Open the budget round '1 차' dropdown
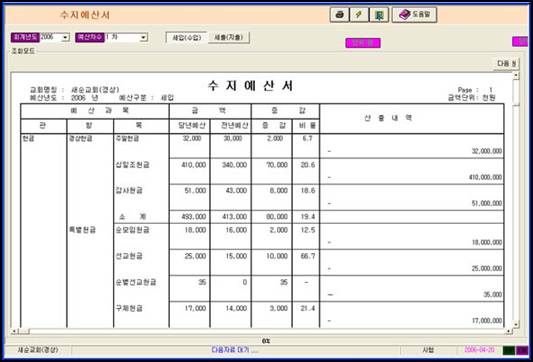 click(144, 37)
